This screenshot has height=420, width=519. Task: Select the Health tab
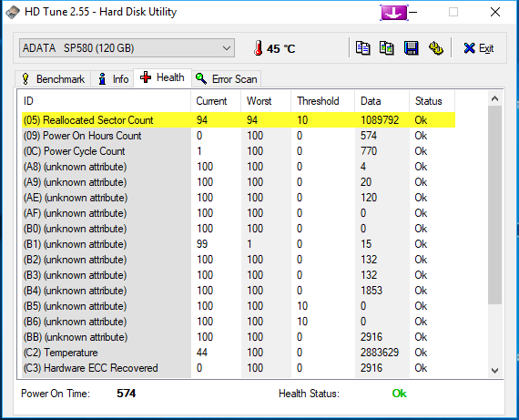(x=162, y=77)
